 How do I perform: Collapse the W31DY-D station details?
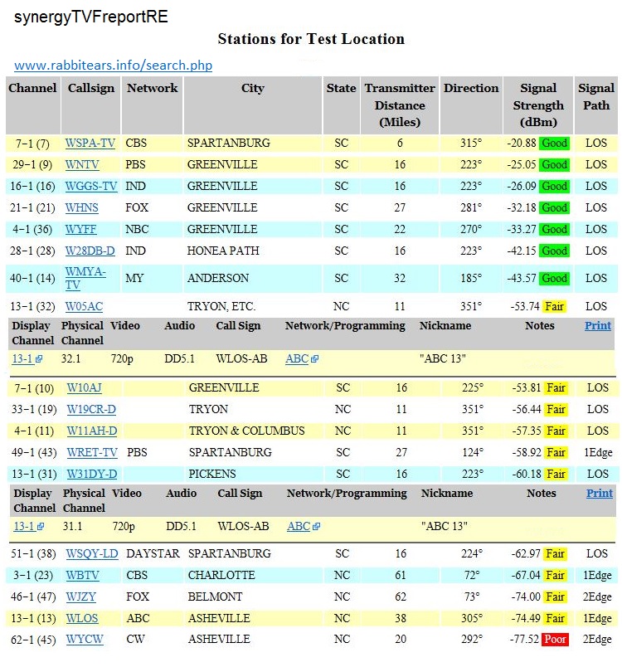click(x=91, y=474)
